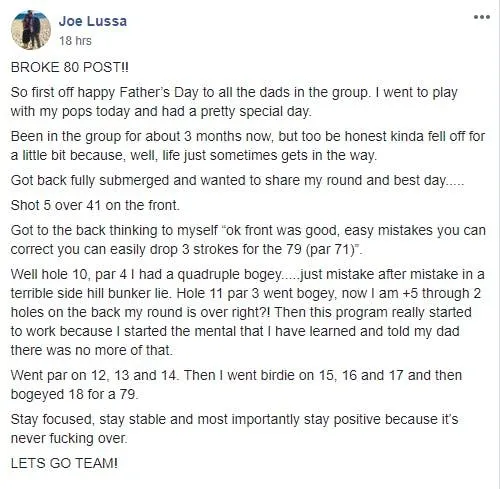The width and height of the screenshot is (500, 489).
Task: Click the 'never fucking over' line
Action: click(x=69, y=438)
